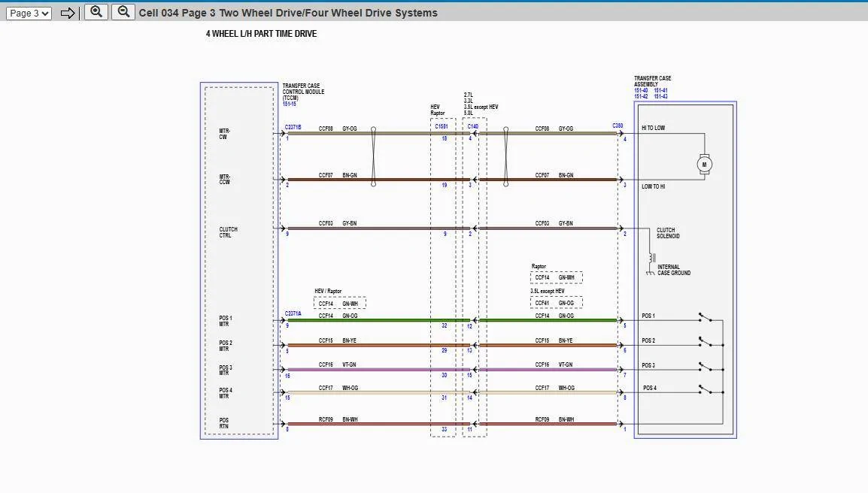The height and width of the screenshot is (493, 868).
Task: Click the clutch solenoid coil symbol
Action: pos(652,258)
